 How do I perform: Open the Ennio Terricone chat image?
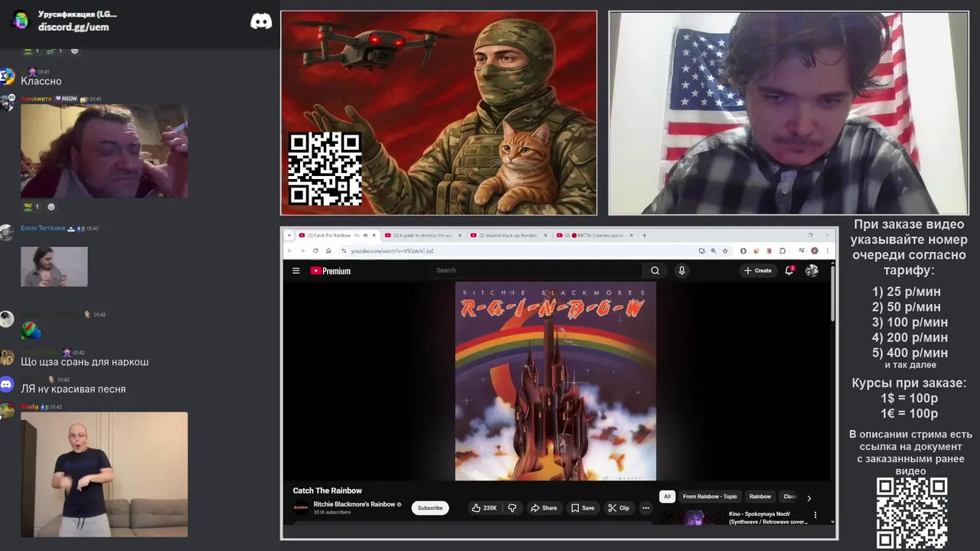click(54, 266)
